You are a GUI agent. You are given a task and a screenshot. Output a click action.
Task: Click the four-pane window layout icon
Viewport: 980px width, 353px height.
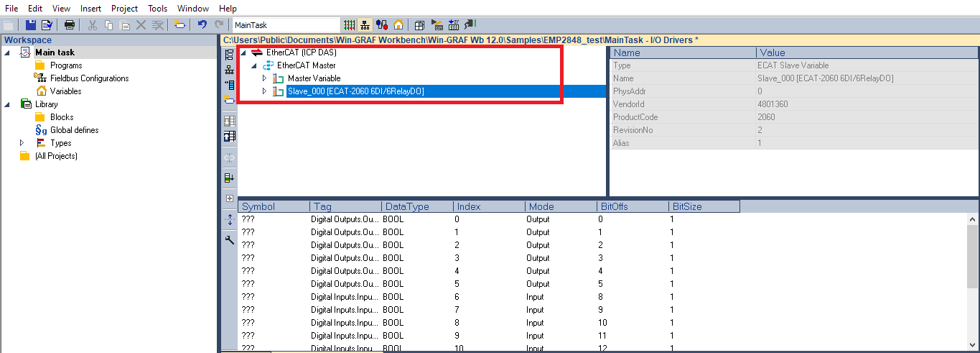coord(419,25)
